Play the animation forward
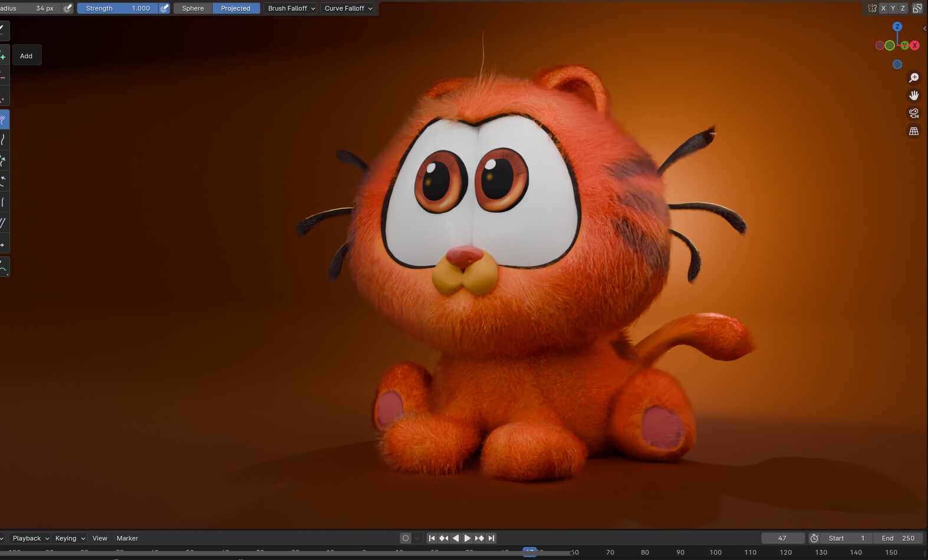This screenshot has width=928, height=560. [x=468, y=538]
